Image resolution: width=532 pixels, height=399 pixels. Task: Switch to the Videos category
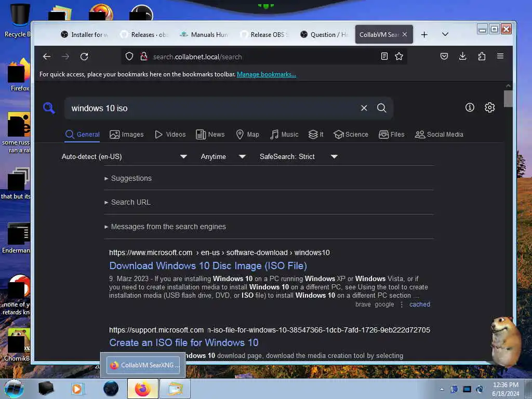coord(170,135)
